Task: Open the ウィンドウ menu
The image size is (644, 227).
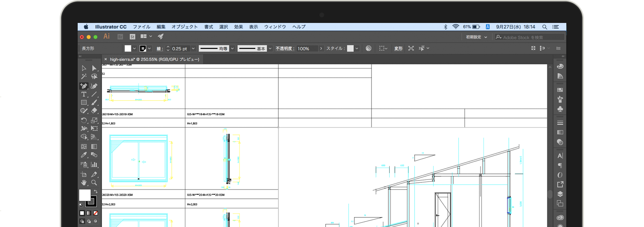Action: [275, 27]
